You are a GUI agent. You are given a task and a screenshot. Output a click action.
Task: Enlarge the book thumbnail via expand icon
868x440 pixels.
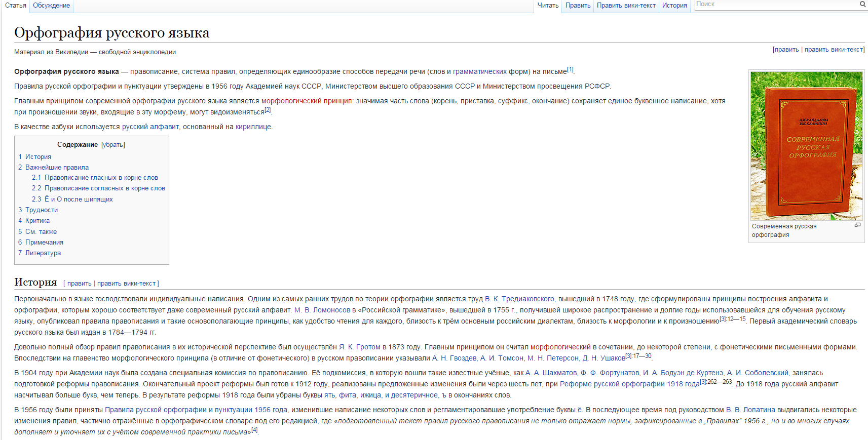pyautogui.click(x=857, y=225)
